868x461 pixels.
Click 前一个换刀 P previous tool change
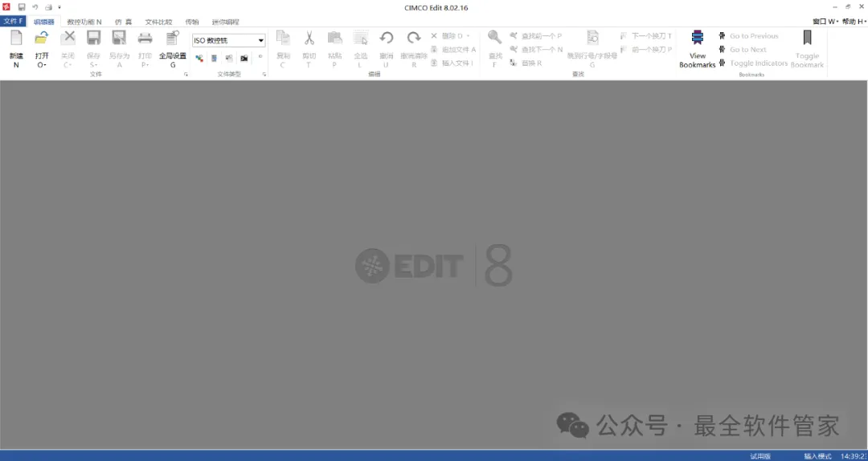click(646, 49)
